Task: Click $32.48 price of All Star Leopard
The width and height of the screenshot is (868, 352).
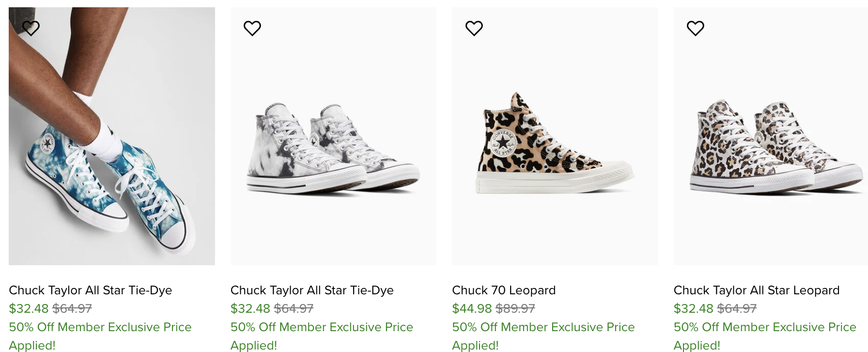Action: [x=693, y=308]
